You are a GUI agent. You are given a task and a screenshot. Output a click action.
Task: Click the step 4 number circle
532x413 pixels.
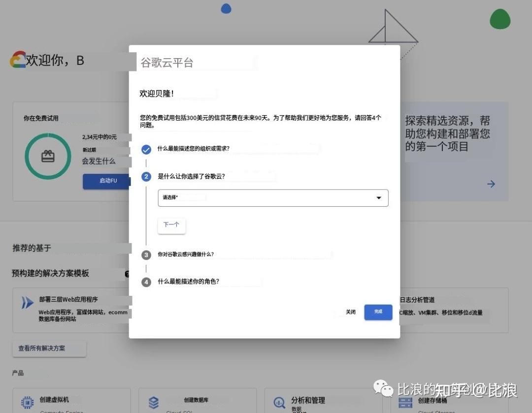coord(146,282)
